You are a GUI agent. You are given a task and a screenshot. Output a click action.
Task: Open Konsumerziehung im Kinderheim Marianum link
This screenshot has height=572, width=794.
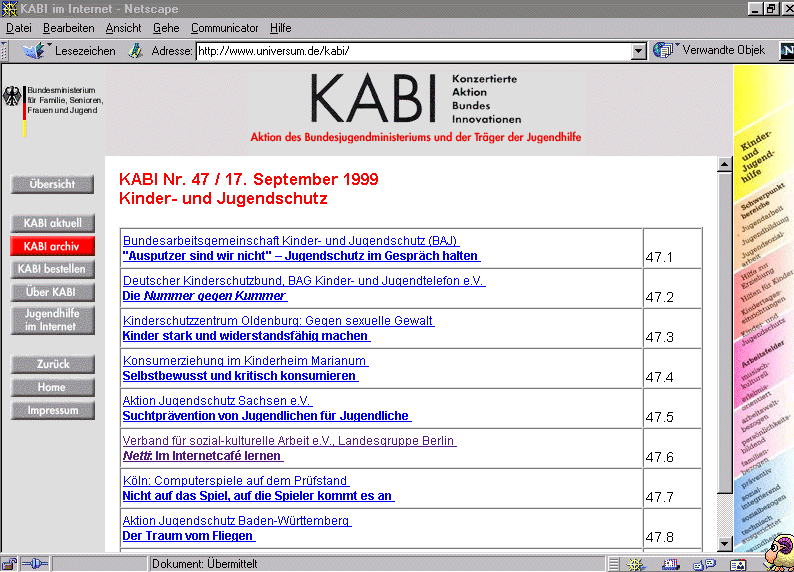pos(245,360)
